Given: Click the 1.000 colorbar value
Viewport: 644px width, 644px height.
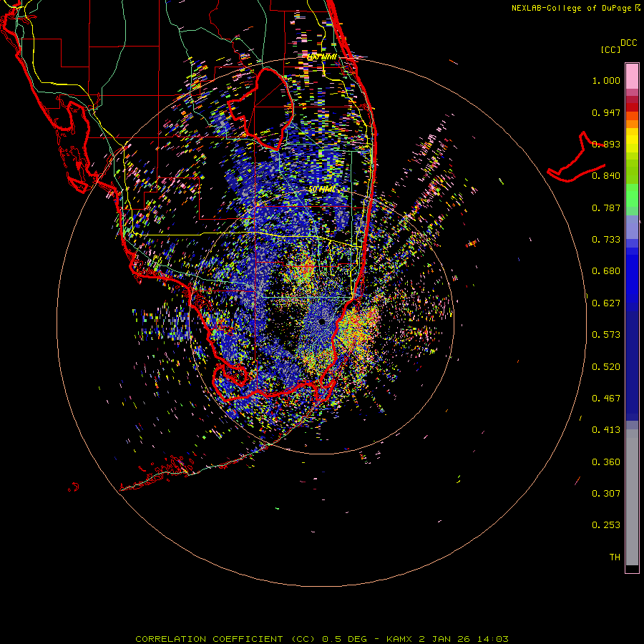Looking at the screenshot, I should (x=606, y=80).
